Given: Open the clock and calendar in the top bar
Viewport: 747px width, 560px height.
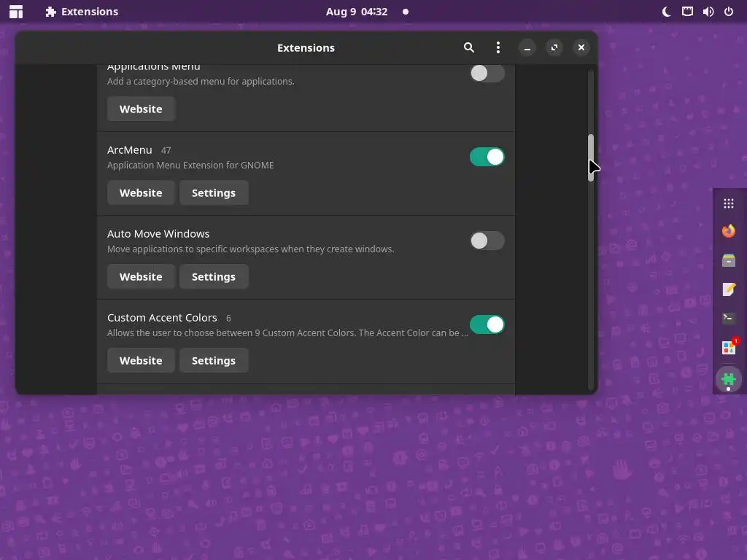Looking at the screenshot, I should point(357,12).
